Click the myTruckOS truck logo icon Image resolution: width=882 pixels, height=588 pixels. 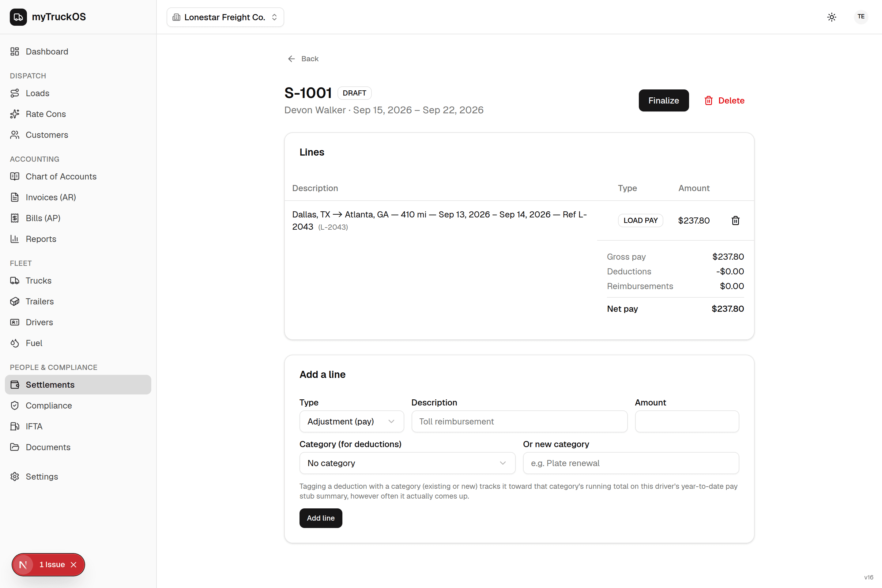pyautogui.click(x=18, y=17)
